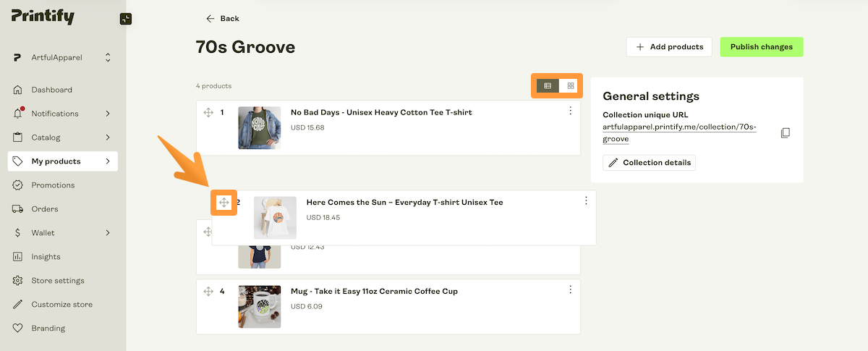Viewport: 868px width, 351px height.
Task: Open the options menu for No Bad Days
Action: point(571,111)
